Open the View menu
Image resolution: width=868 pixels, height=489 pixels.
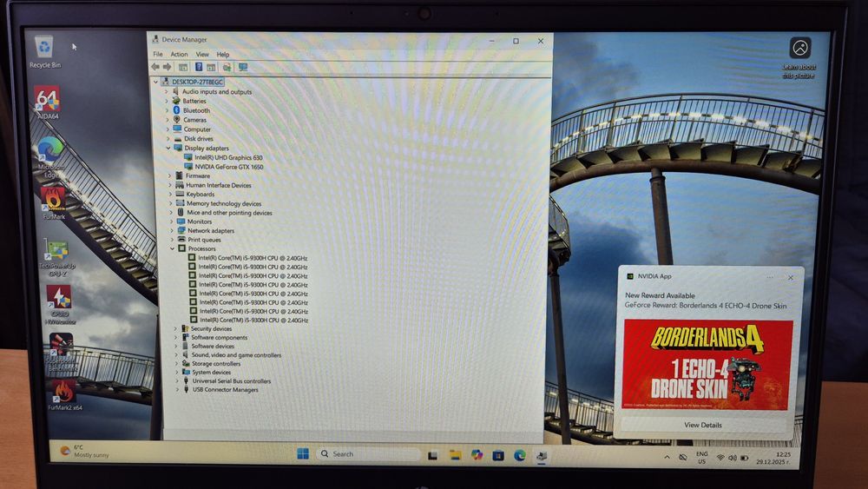click(x=202, y=54)
